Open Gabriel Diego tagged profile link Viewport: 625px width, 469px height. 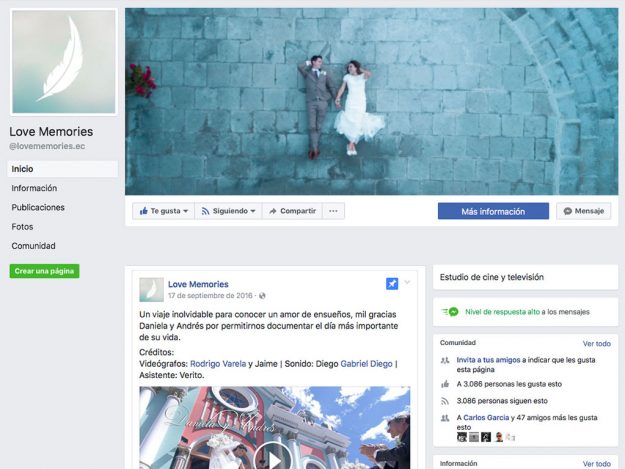366,364
